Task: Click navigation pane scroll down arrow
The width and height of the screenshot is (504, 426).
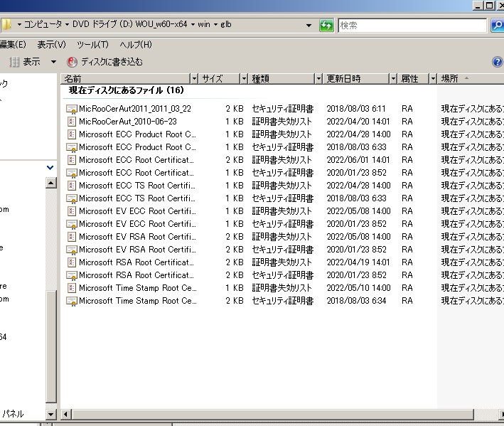Action: tap(50, 414)
